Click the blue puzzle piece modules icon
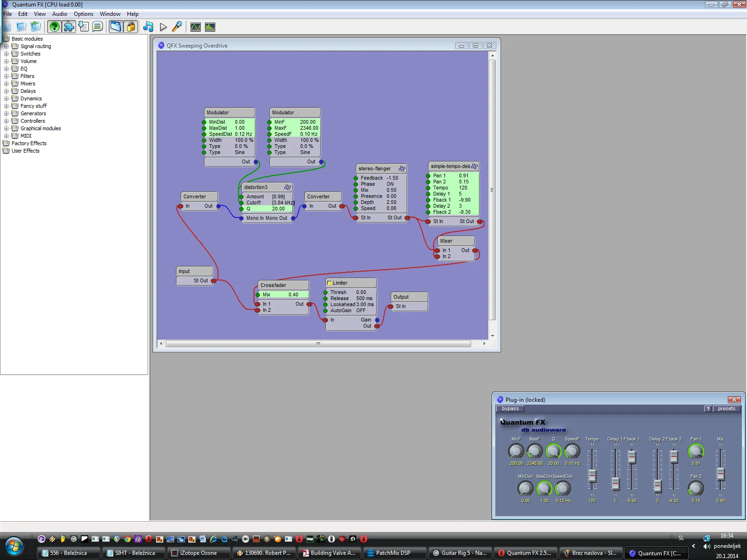Screen dimensions: 747x560 click(x=69, y=27)
